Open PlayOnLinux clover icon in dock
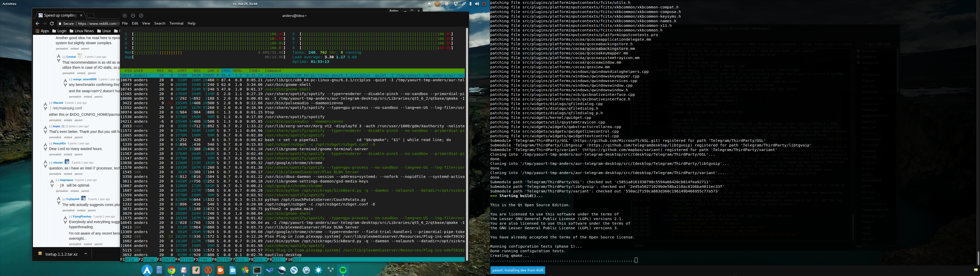This screenshot has height=276, width=980. pos(245,270)
